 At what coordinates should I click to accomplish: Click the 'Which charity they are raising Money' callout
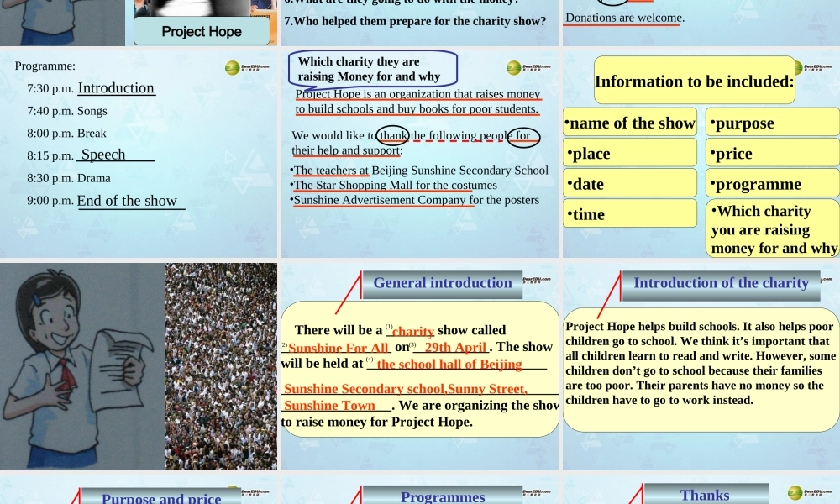[373, 69]
